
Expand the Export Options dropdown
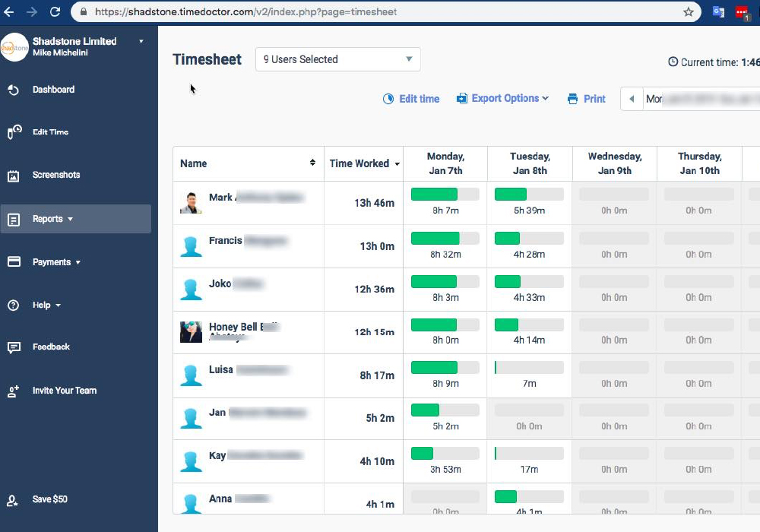(x=502, y=99)
